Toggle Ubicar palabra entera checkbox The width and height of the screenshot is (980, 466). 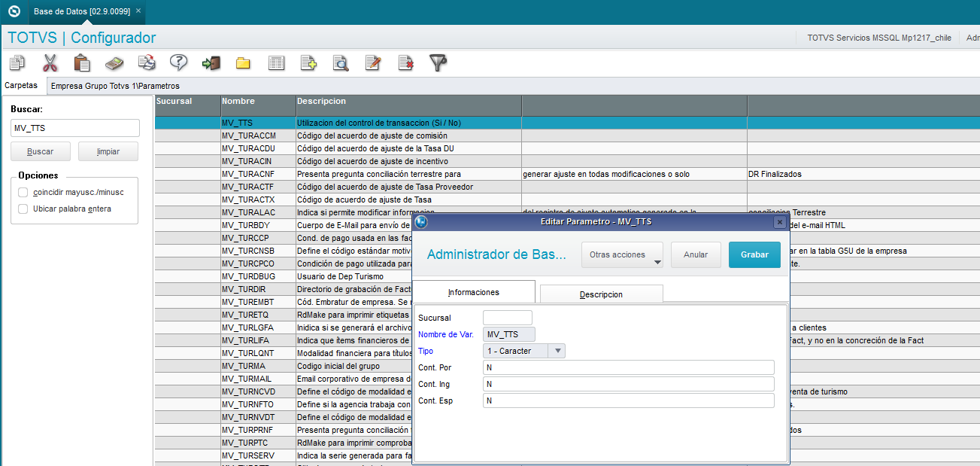[23, 209]
